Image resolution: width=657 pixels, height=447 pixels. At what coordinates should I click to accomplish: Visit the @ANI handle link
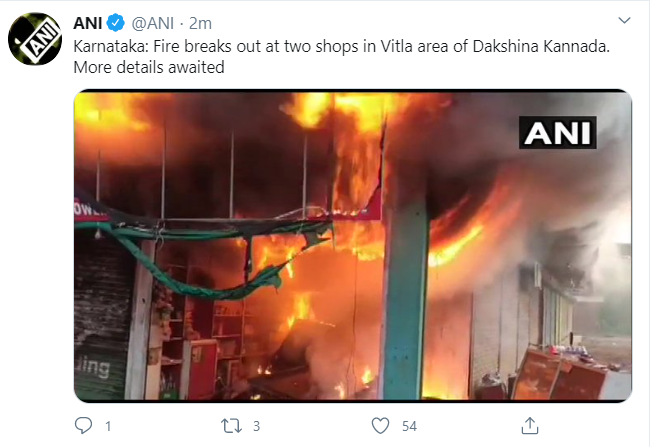point(153,23)
